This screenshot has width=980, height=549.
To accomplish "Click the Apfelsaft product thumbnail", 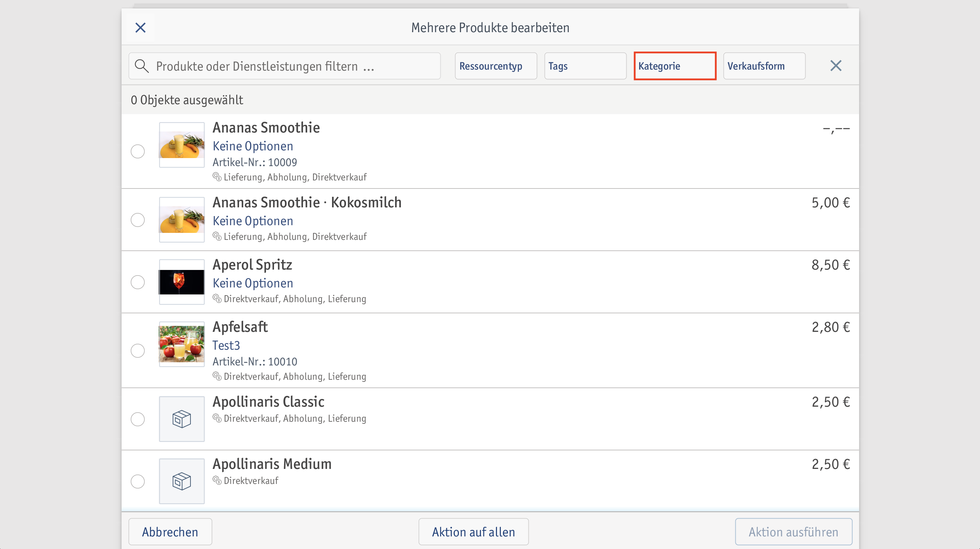I will tap(181, 344).
